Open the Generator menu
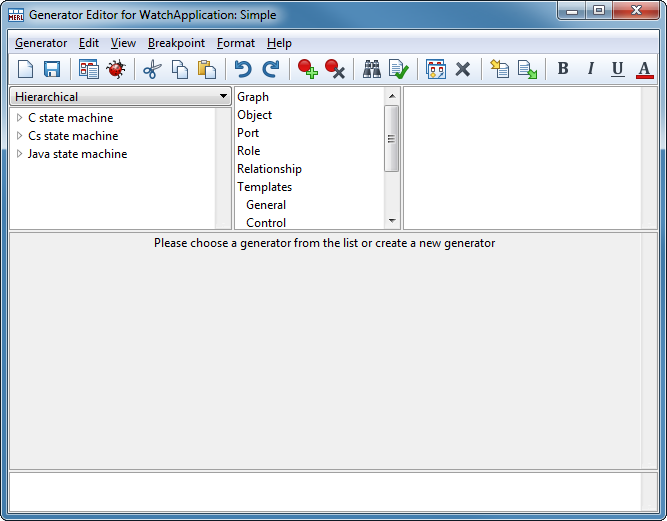This screenshot has height=521, width=667. (x=41, y=43)
